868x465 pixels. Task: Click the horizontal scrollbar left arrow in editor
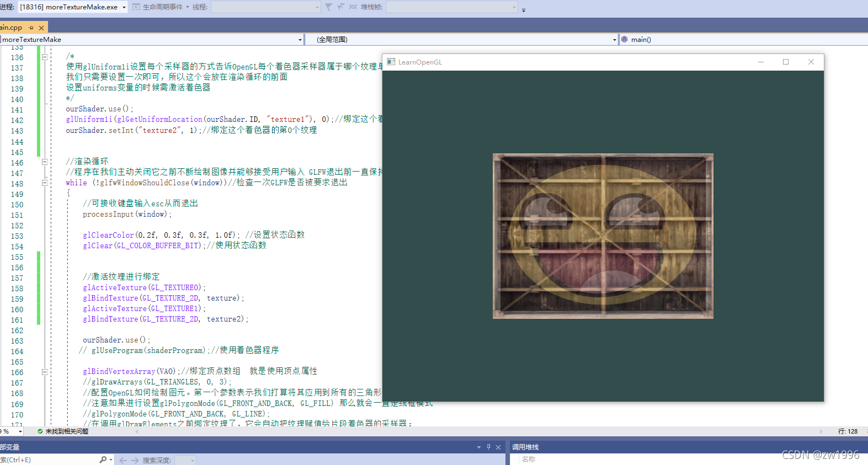[137, 431]
